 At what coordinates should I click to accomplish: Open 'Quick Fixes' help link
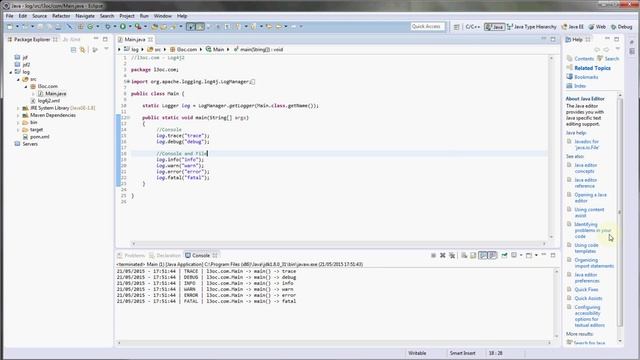[586, 289]
